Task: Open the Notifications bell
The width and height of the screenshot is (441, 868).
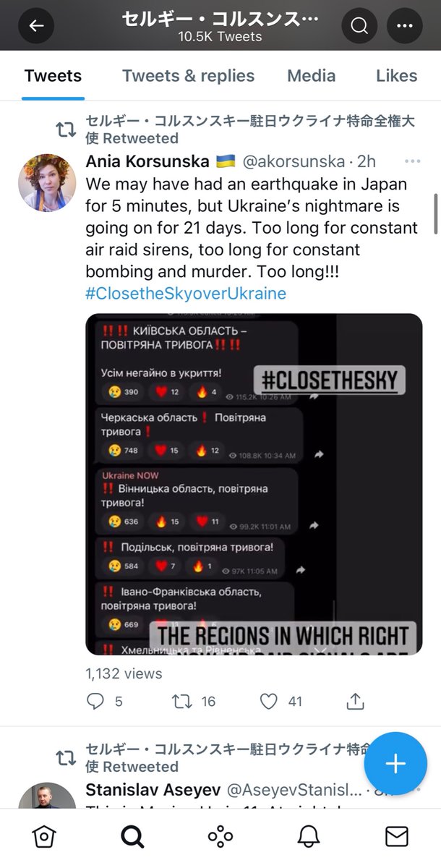Action: coord(309,837)
